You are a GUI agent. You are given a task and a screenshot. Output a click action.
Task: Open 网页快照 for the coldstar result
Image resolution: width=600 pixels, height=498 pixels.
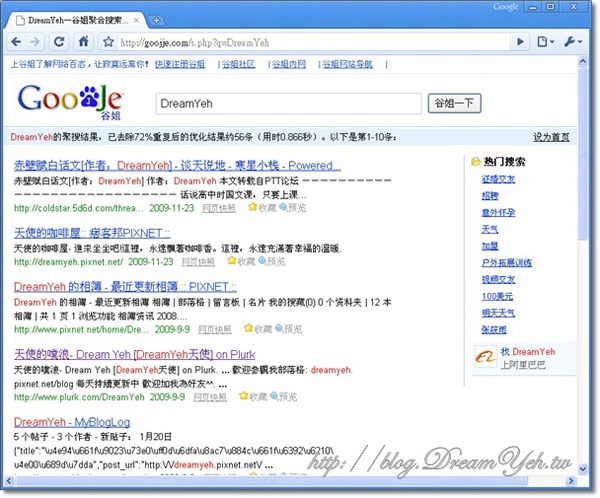coord(219,208)
